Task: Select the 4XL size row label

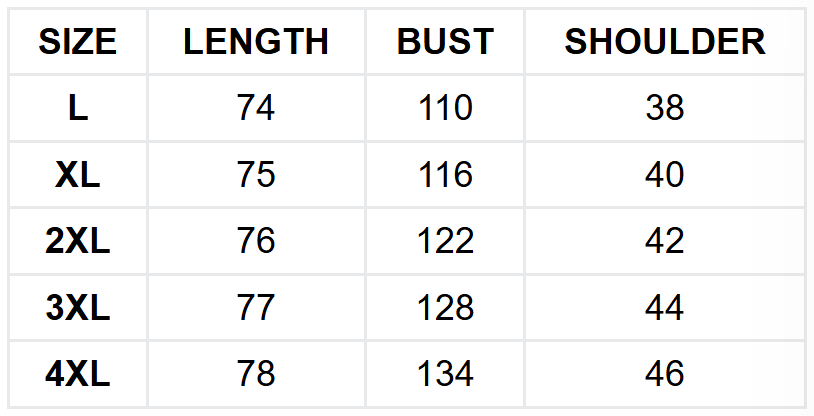Action: click(x=78, y=374)
